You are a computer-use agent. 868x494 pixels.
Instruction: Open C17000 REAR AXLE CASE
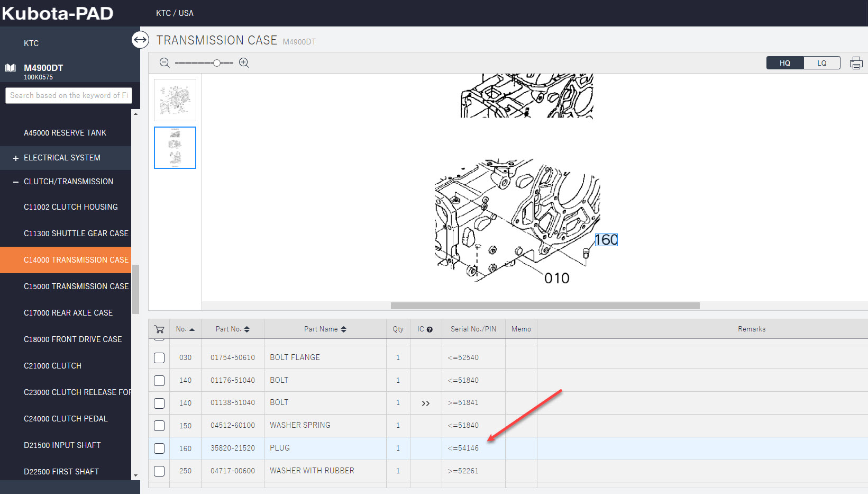[68, 313]
